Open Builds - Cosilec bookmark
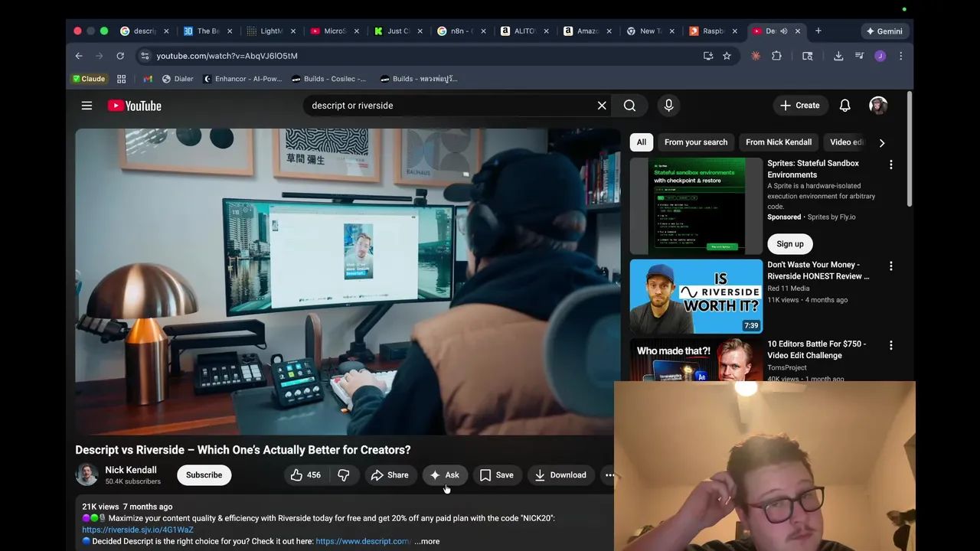The height and width of the screenshot is (551, 980). click(x=329, y=79)
